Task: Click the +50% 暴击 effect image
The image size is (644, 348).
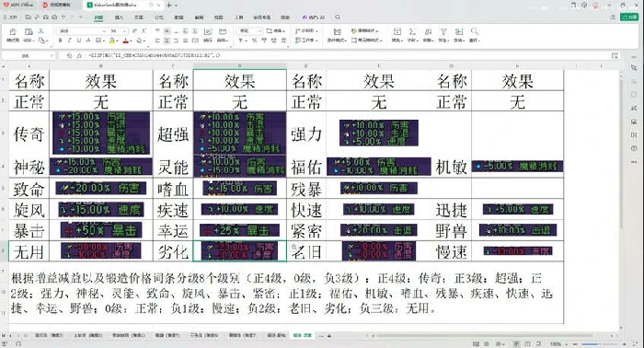Action: [101, 230]
